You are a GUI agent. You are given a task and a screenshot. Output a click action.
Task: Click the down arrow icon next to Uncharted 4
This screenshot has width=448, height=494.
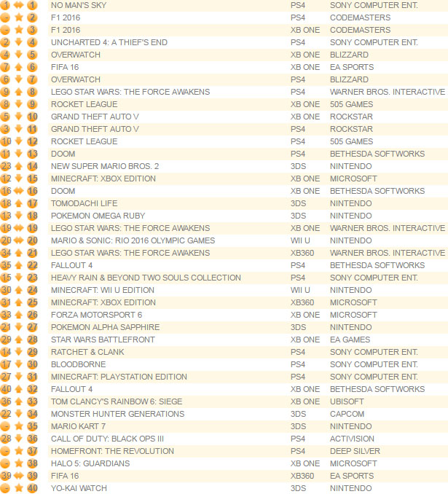click(19, 42)
